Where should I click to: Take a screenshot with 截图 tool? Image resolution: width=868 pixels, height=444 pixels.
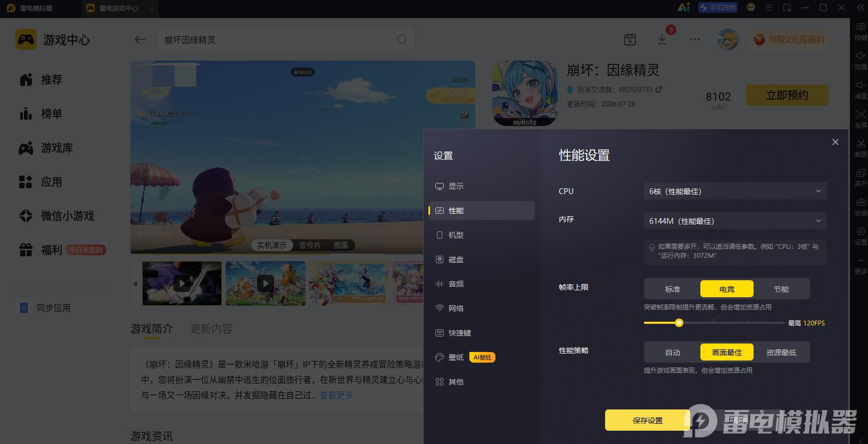click(x=861, y=148)
